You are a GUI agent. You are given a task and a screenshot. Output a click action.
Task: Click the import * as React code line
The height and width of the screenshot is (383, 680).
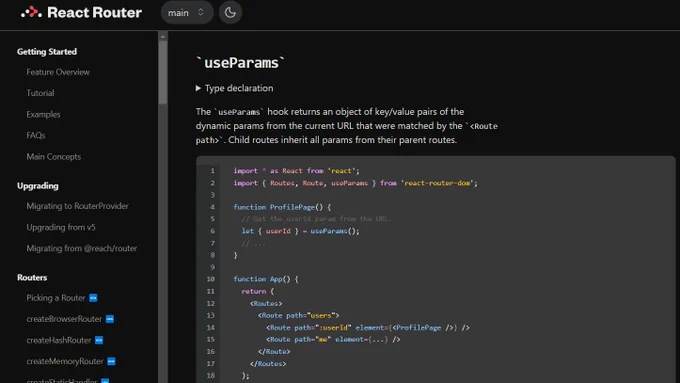[x=297, y=171]
